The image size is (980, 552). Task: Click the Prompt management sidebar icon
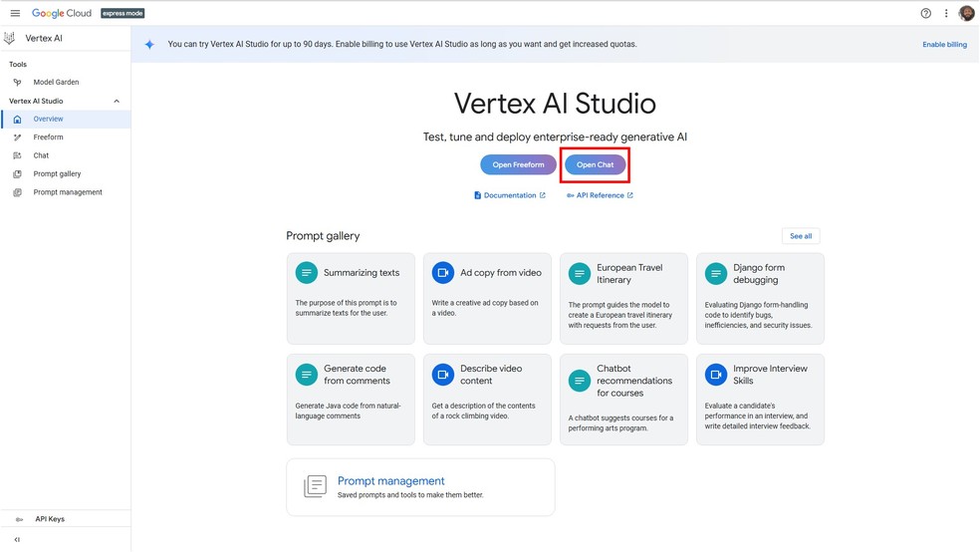pyautogui.click(x=18, y=192)
